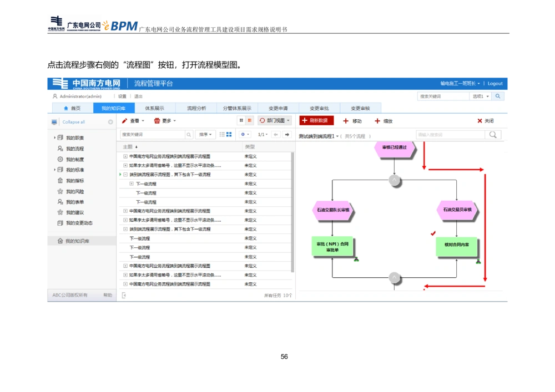Open the 部门视图 dropdown
Screen dimensions: 555x392
pos(275,120)
